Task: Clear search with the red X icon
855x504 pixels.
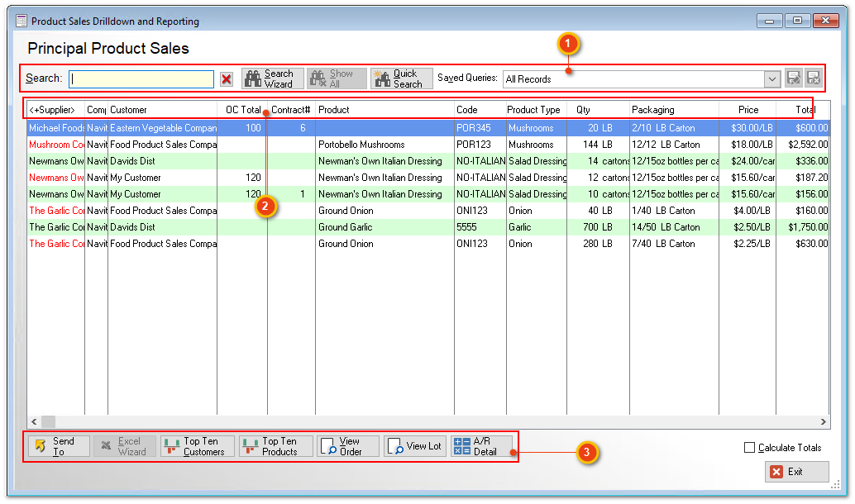Action: point(227,79)
